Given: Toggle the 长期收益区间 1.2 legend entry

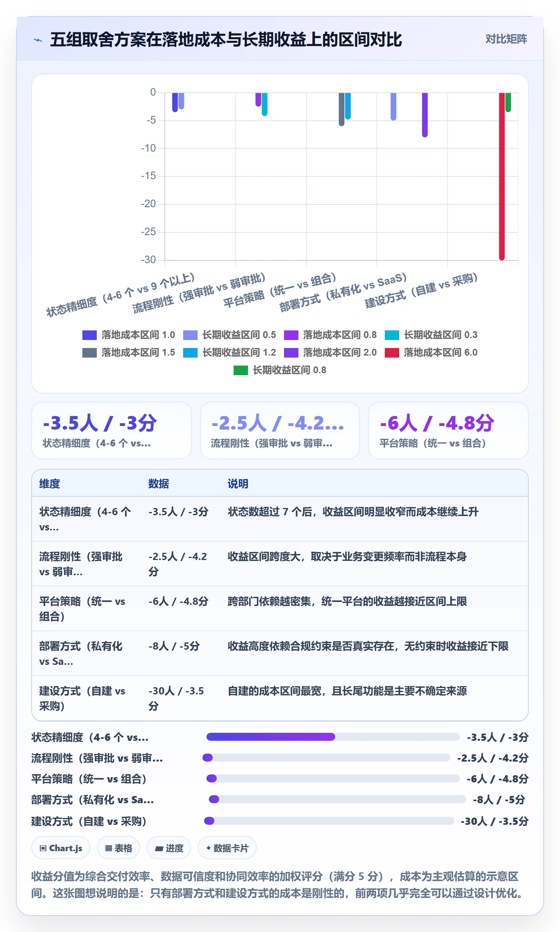Looking at the screenshot, I should tap(230, 352).
